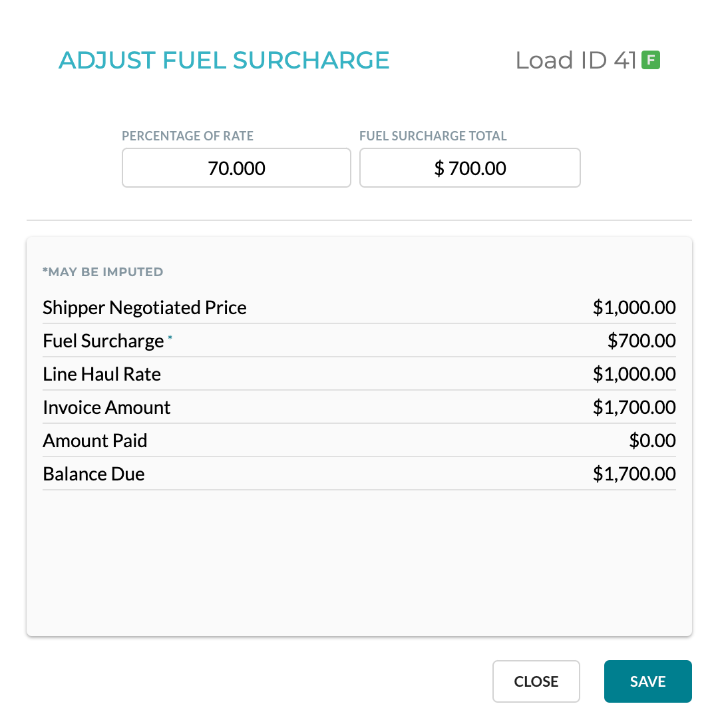The width and height of the screenshot is (720, 728).
Task: Select the Balance Due row
Action: (x=93, y=473)
